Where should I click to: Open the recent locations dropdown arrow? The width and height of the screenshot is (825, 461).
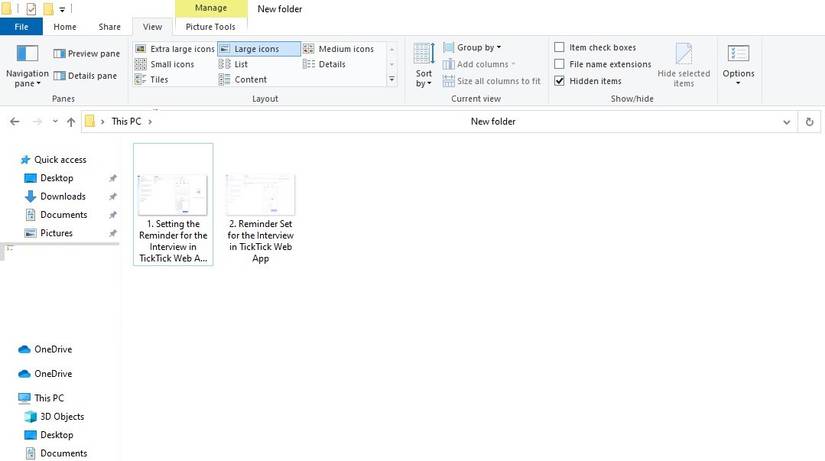(x=55, y=122)
